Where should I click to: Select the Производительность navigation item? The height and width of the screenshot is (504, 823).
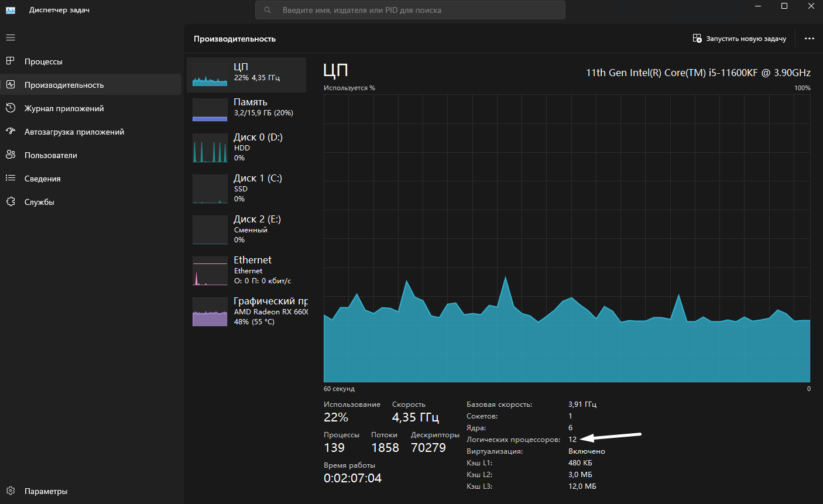tap(91, 84)
